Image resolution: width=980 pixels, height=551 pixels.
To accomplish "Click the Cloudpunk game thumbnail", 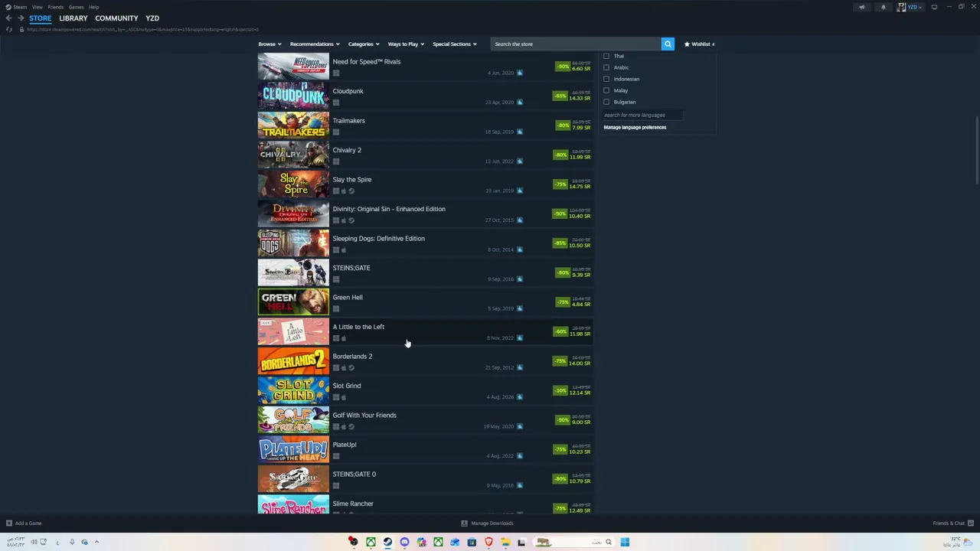I will pyautogui.click(x=293, y=96).
